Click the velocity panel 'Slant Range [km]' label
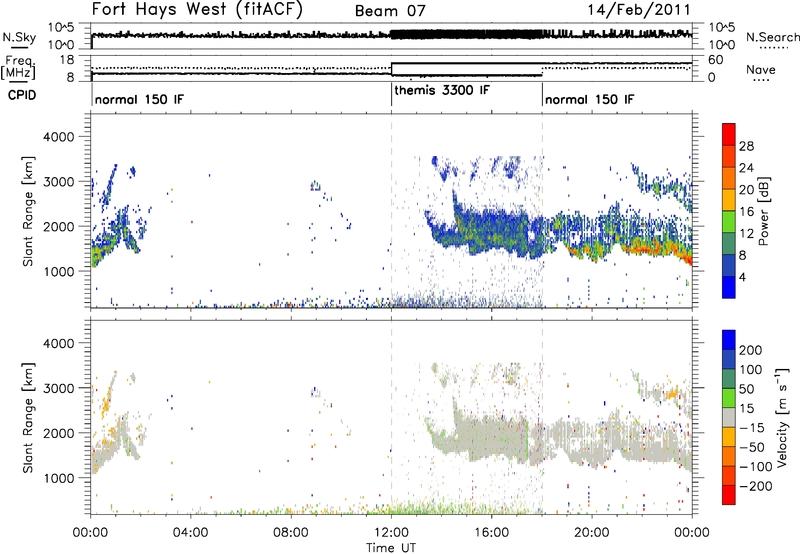The width and height of the screenshot is (800, 554). [28, 417]
